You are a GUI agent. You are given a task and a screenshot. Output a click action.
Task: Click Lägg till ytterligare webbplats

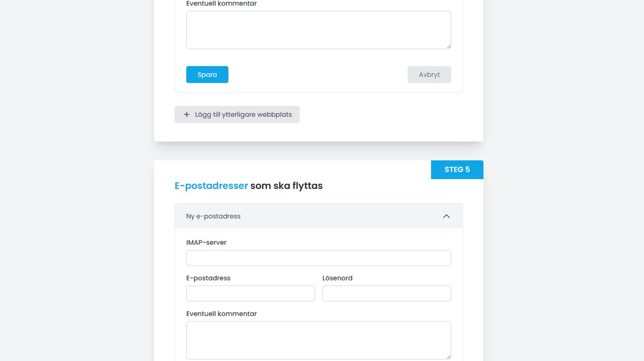tap(243, 115)
